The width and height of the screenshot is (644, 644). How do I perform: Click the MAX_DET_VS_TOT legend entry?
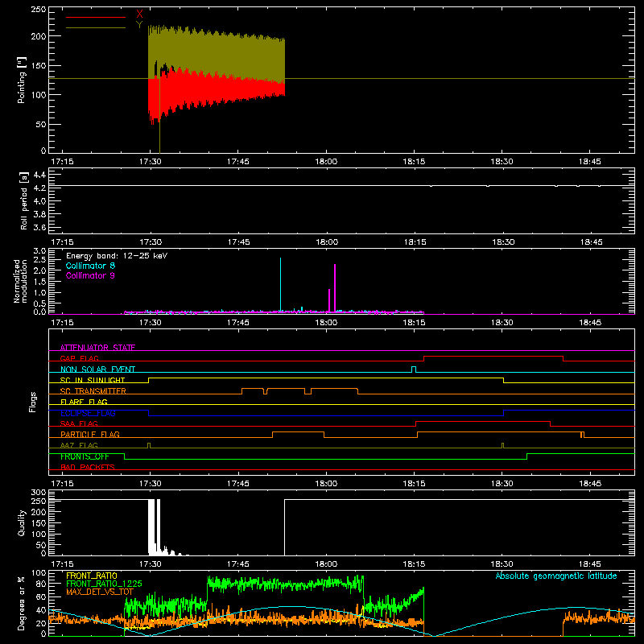(x=100, y=592)
